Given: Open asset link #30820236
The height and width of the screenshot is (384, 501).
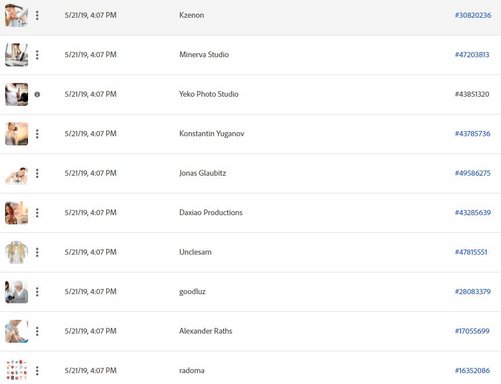Looking at the screenshot, I should pos(473,15).
